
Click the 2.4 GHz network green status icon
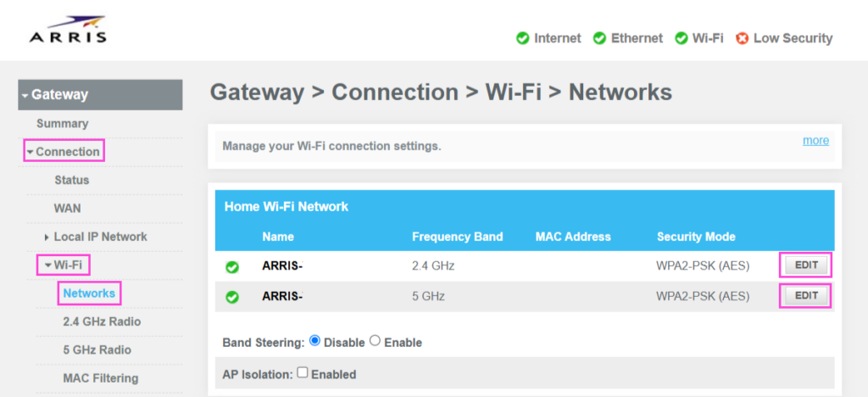point(232,266)
